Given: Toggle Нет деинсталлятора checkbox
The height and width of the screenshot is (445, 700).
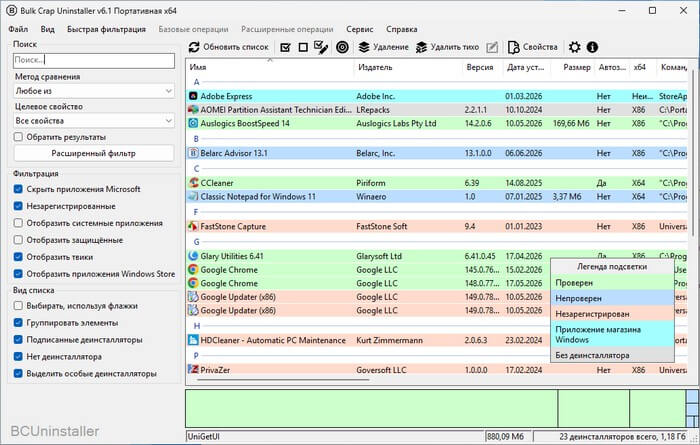Looking at the screenshot, I should click(18, 357).
